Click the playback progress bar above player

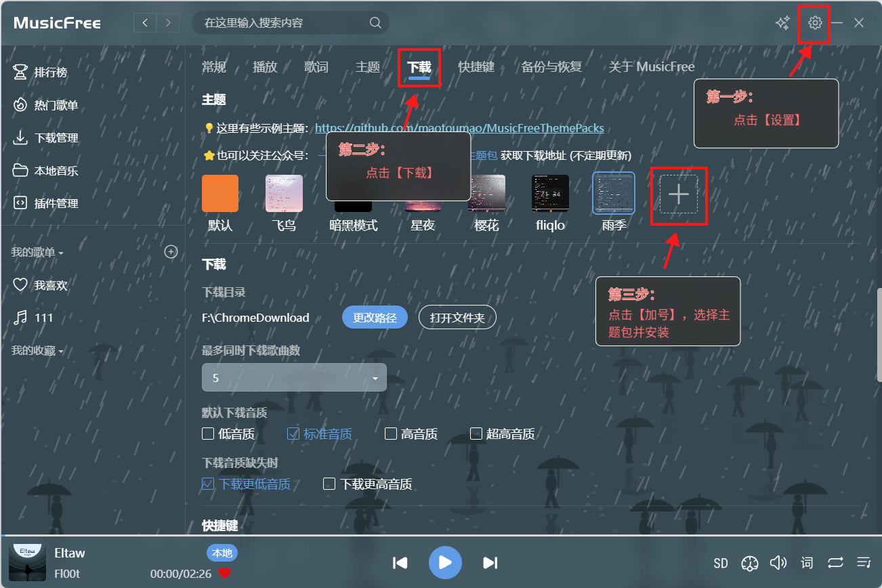(x=441, y=536)
